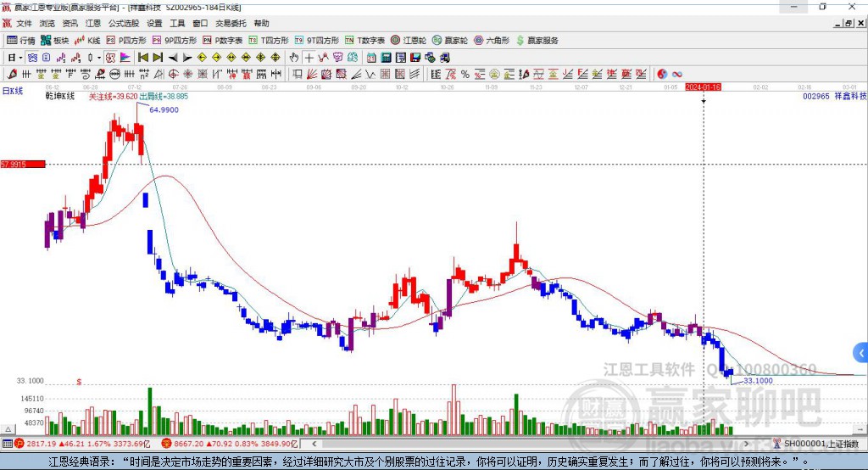The height and width of the screenshot is (470, 868).
Task: Open the 工具 menu
Action: tap(177, 23)
